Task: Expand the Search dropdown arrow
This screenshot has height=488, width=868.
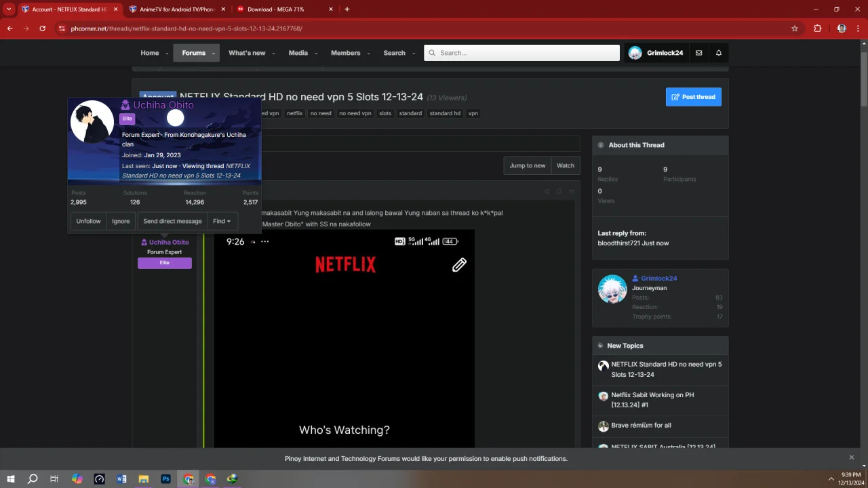Action: tap(413, 54)
